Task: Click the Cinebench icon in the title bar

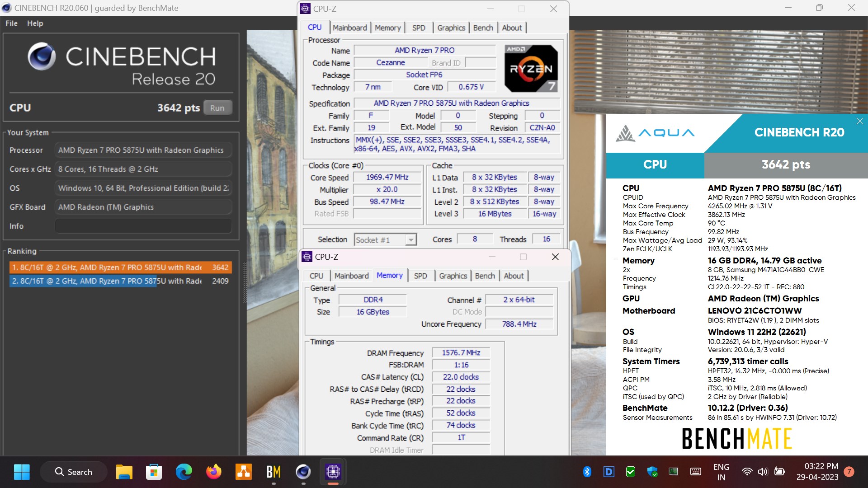Action: pos(7,8)
